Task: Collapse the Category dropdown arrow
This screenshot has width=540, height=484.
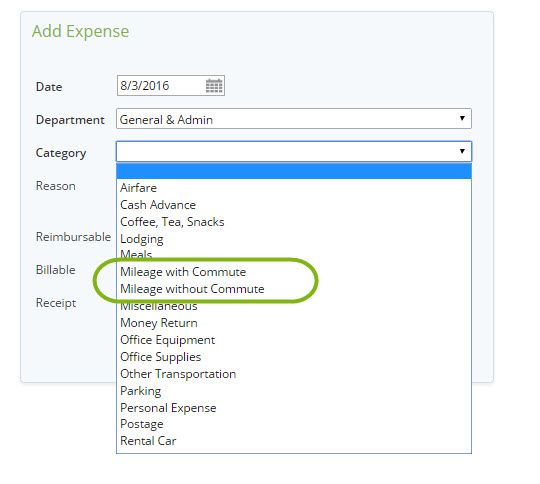Action: (x=462, y=151)
